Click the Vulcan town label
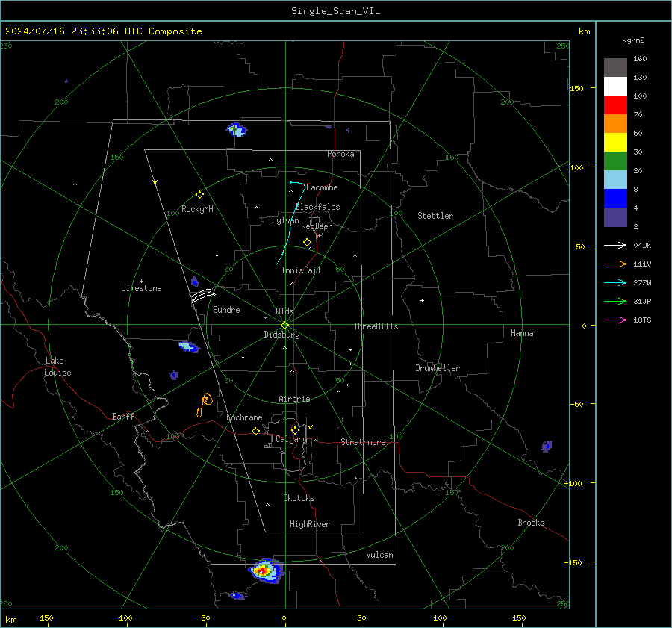Screen dimensions: 672x628 pyautogui.click(x=379, y=555)
